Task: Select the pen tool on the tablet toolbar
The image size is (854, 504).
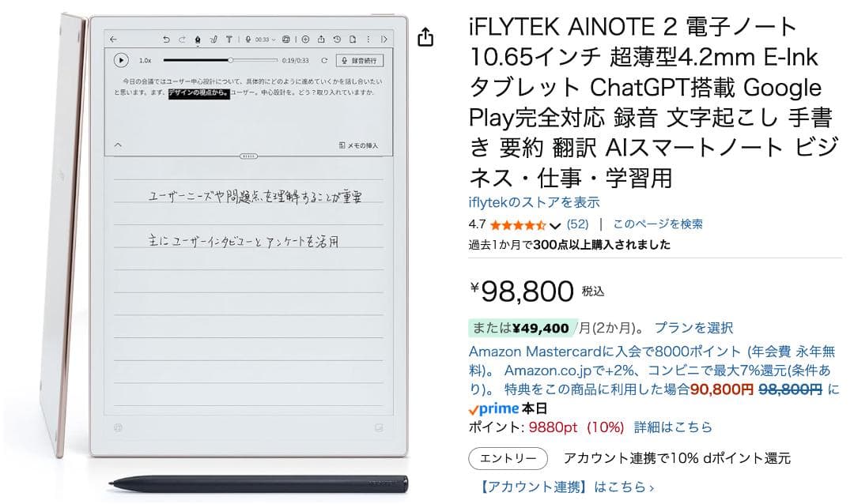Action: click(198, 39)
